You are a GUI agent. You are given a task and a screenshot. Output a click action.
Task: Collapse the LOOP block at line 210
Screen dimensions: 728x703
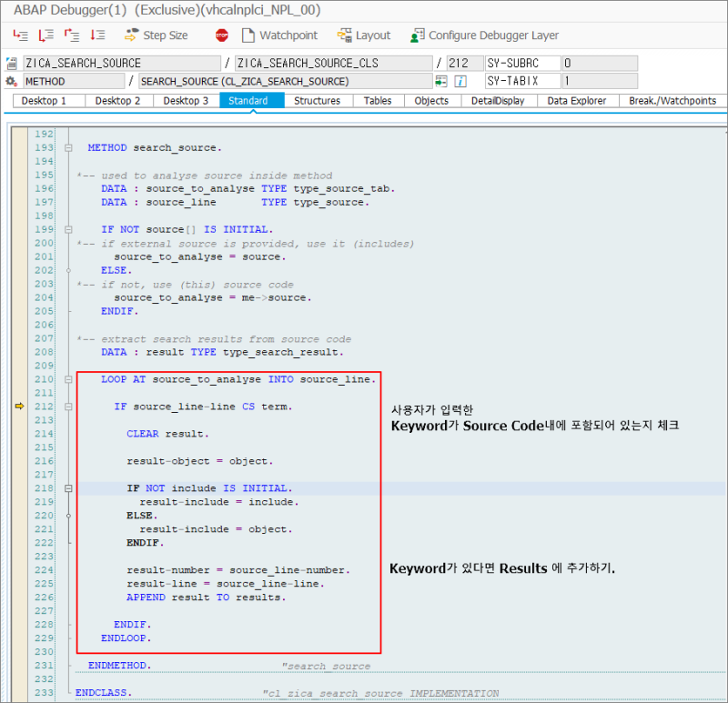tap(68, 379)
